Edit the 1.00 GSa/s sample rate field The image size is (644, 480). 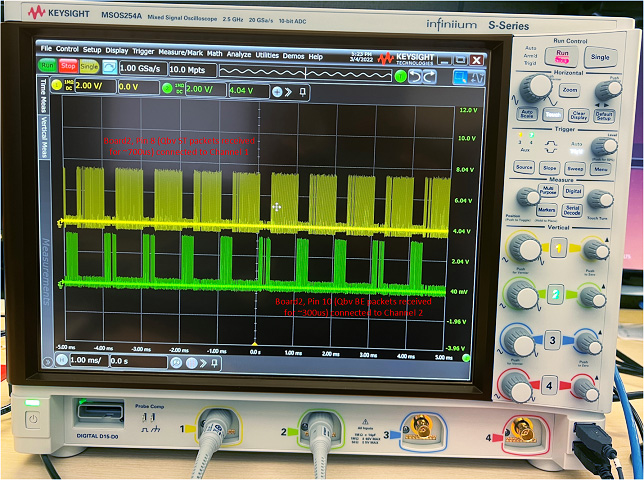143,68
